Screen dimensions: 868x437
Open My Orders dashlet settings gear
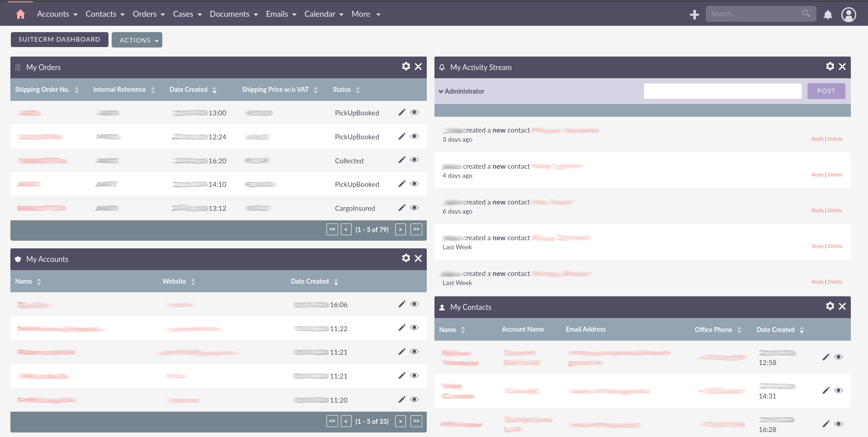point(406,66)
